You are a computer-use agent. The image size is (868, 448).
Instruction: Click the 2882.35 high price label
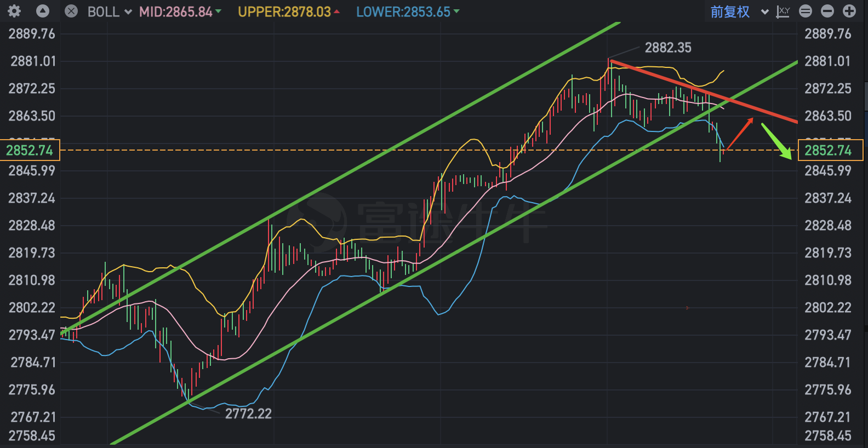(667, 48)
